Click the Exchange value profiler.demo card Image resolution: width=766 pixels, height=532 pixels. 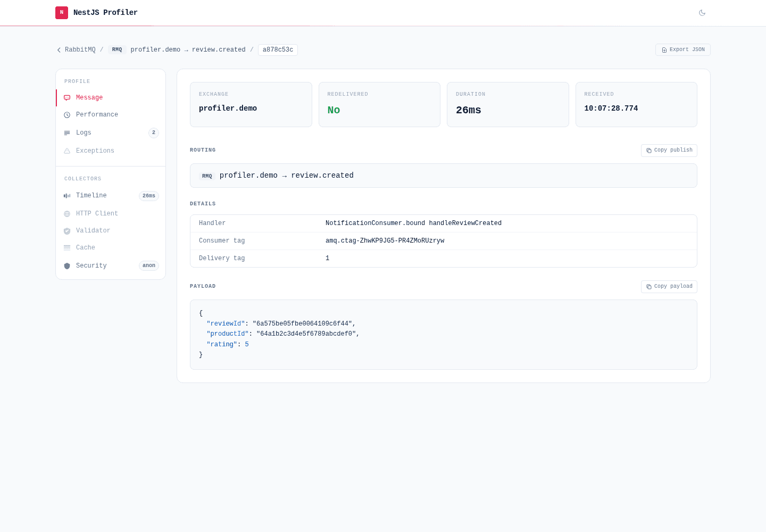(251, 105)
